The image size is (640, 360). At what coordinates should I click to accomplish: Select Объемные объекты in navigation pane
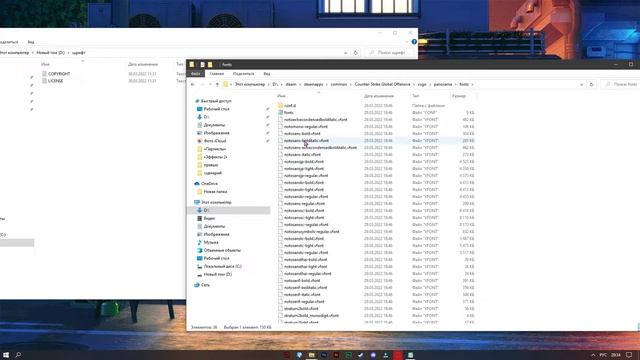[x=222, y=250]
